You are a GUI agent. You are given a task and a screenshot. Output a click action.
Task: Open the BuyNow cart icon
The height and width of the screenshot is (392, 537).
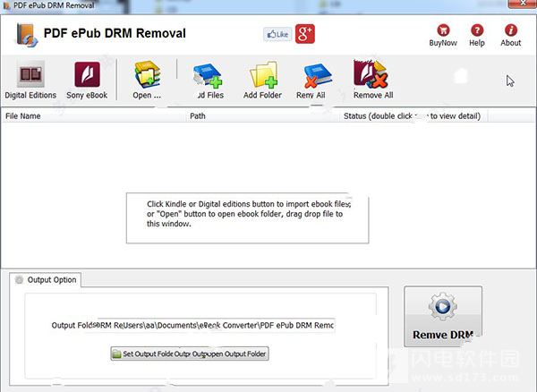(x=443, y=30)
